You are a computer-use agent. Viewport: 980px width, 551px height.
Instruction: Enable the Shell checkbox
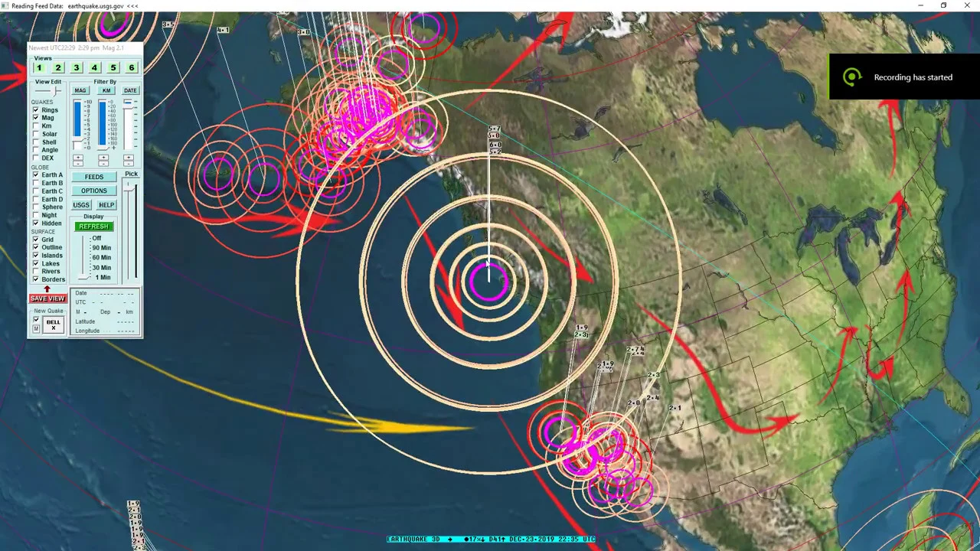[x=35, y=142]
